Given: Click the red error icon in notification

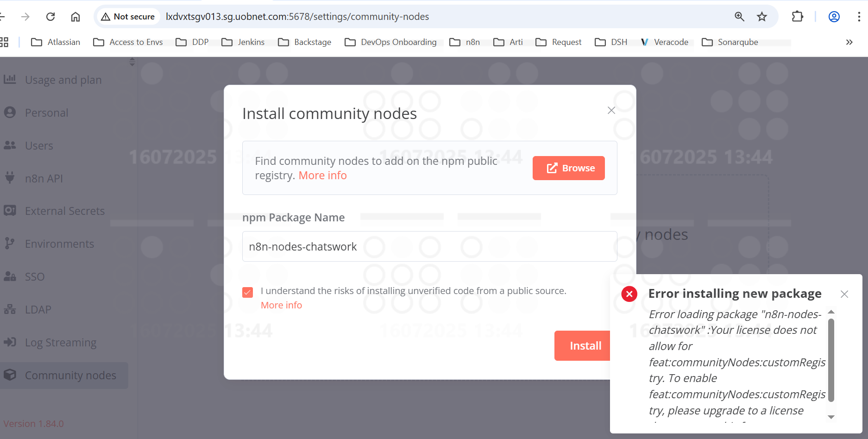Looking at the screenshot, I should coord(629,294).
